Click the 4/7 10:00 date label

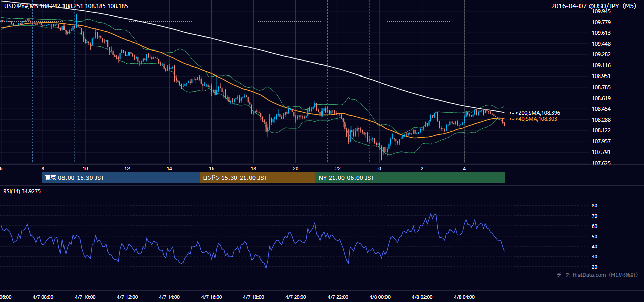tap(85, 297)
